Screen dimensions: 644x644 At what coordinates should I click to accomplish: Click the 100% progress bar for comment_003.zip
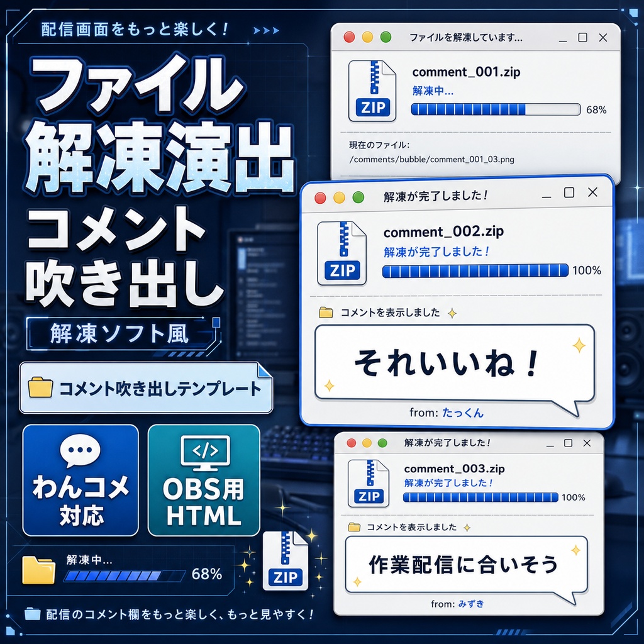480,497
